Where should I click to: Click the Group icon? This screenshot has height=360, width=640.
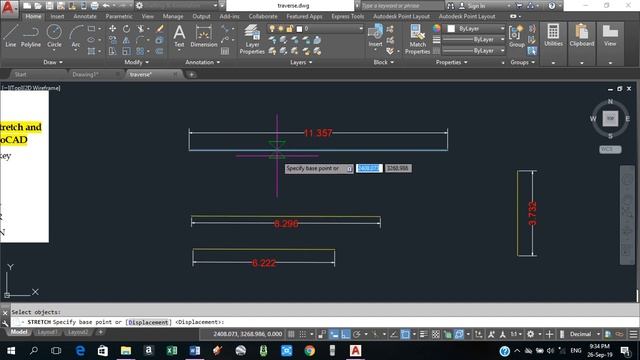(x=517, y=36)
